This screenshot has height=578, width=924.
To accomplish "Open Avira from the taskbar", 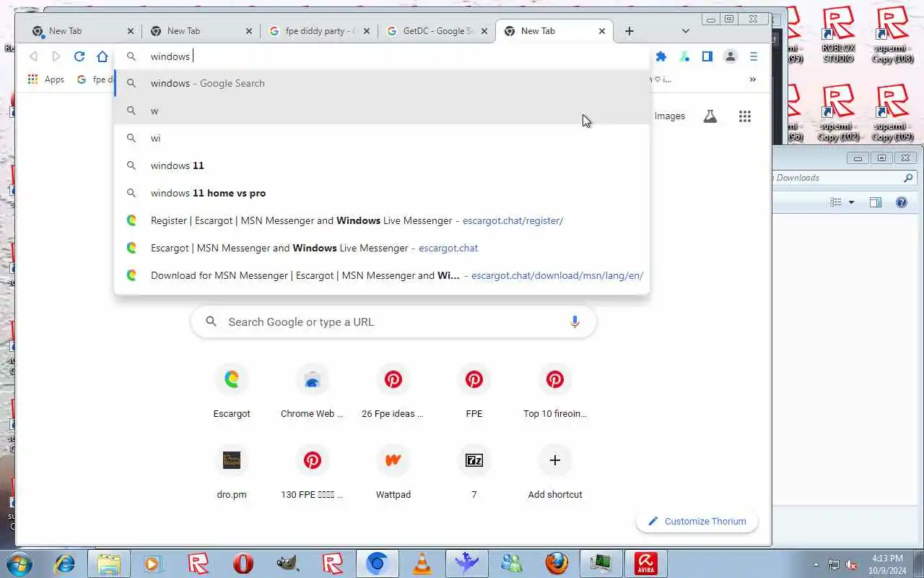I will click(646, 563).
